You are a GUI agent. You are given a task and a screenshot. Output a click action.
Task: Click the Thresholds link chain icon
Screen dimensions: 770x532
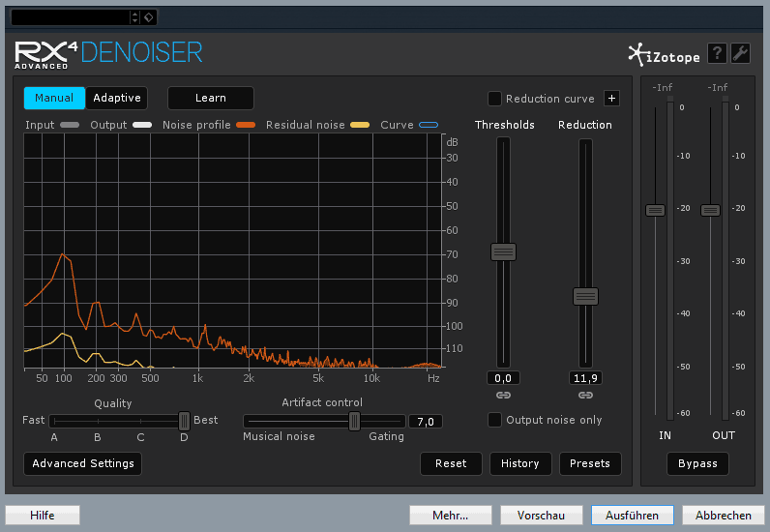tap(503, 396)
